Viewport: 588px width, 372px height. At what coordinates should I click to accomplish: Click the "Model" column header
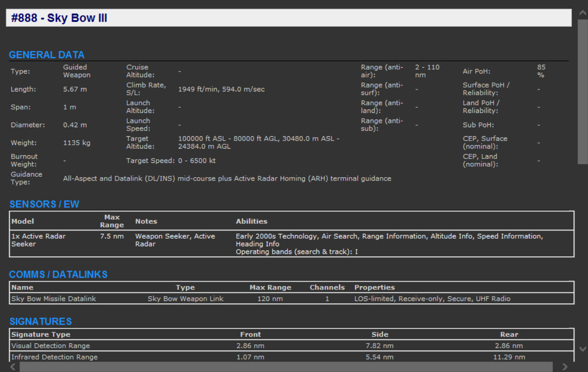coord(23,221)
